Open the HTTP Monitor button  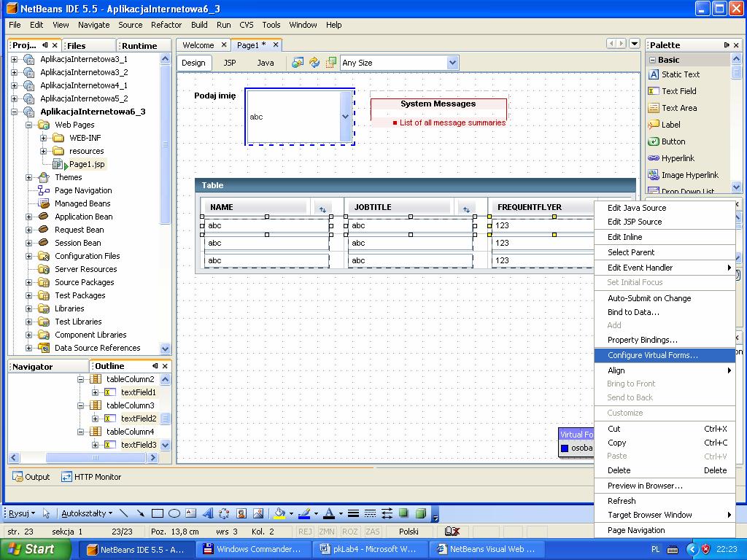[91, 477]
